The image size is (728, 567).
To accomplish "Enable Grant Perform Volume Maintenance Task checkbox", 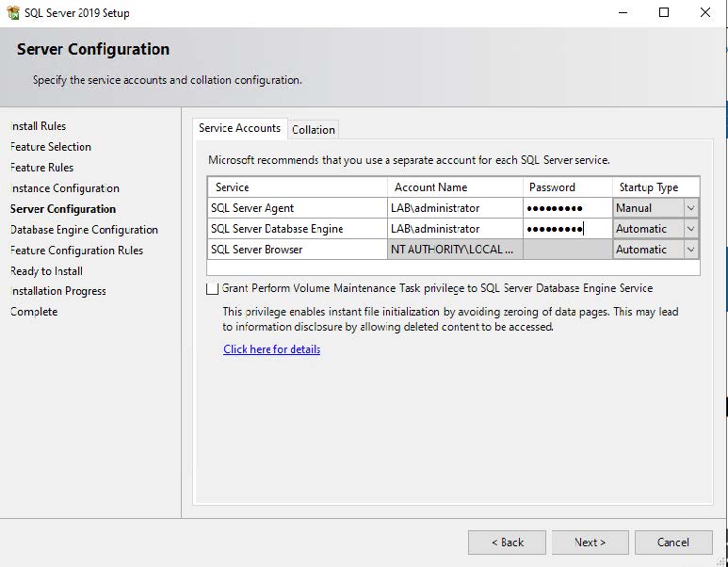I will click(212, 289).
